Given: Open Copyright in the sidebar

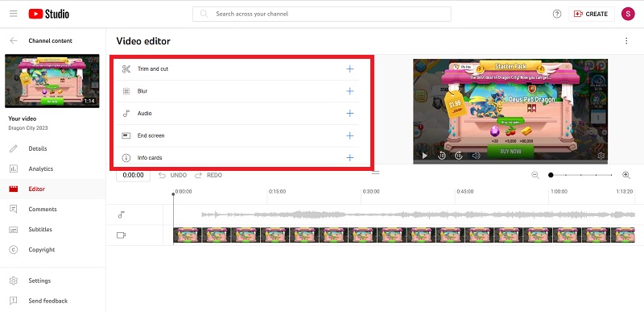Looking at the screenshot, I should point(52,249).
